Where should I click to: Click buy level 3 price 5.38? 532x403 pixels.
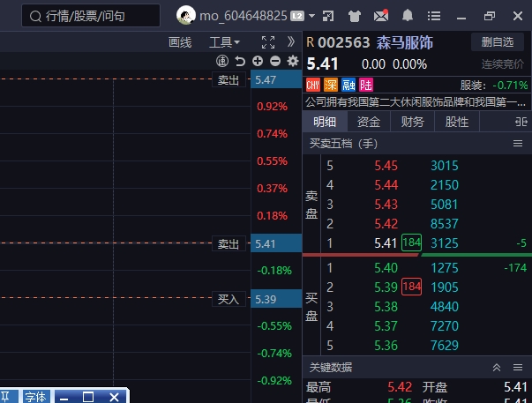coord(386,307)
